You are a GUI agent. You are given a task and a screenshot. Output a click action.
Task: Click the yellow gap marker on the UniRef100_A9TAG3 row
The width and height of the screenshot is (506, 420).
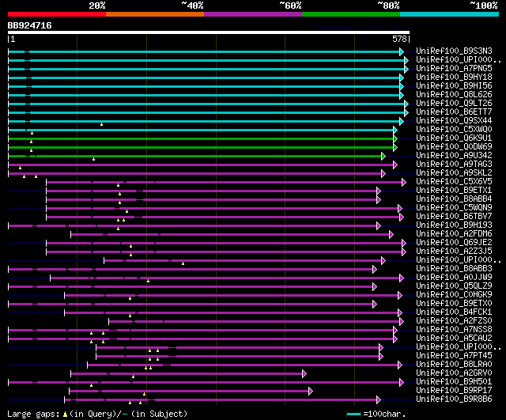click(x=20, y=168)
